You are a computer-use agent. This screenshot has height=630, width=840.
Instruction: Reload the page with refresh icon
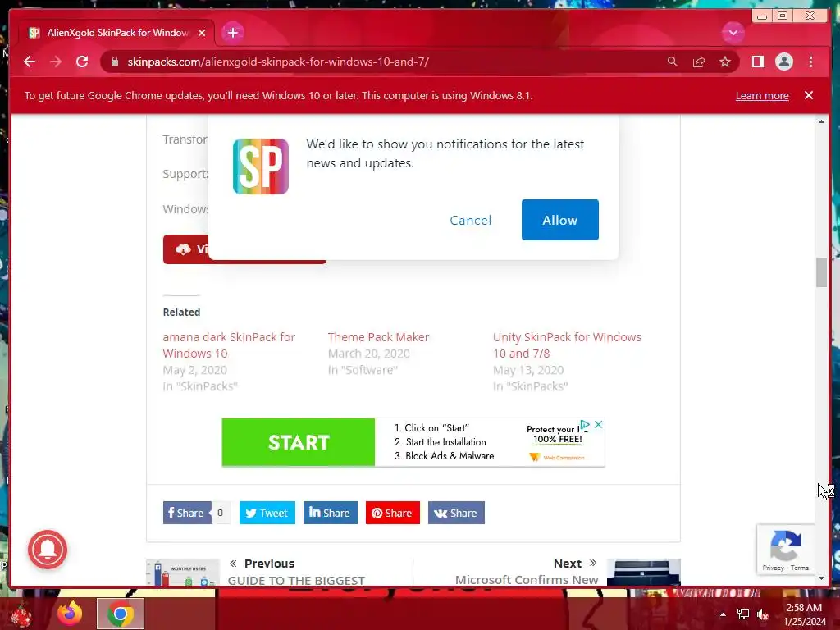click(82, 62)
